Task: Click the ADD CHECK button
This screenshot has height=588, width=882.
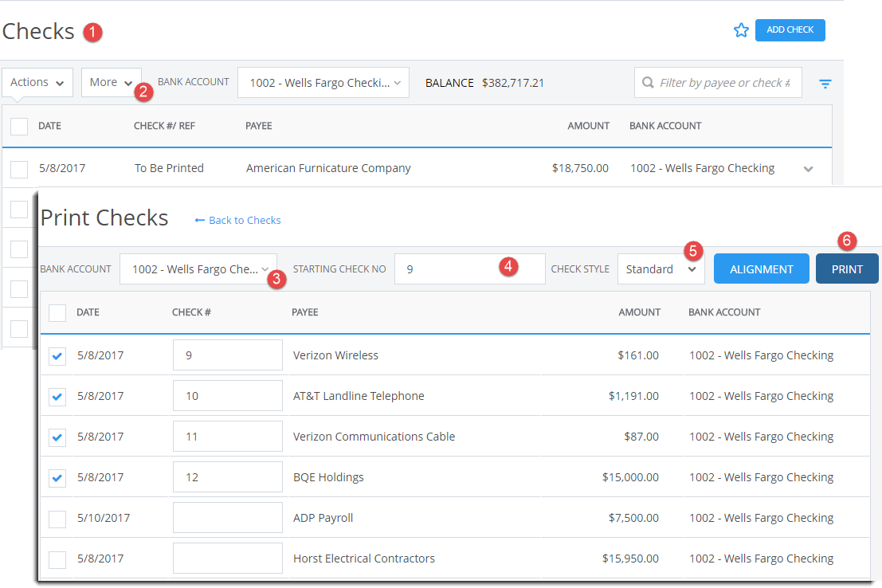Action: [x=790, y=29]
